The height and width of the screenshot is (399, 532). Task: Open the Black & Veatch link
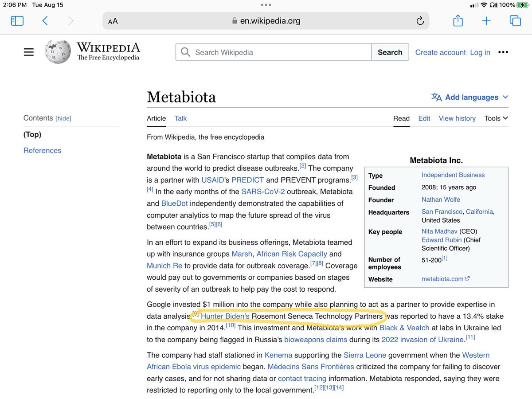pos(404,328)
